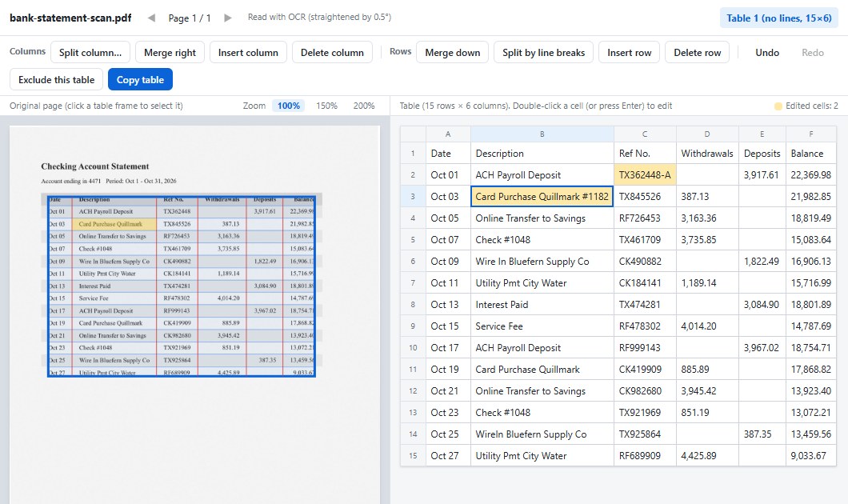Click withdrawal cell 4,425.89

pyautogui.click(x=707, y=456)
